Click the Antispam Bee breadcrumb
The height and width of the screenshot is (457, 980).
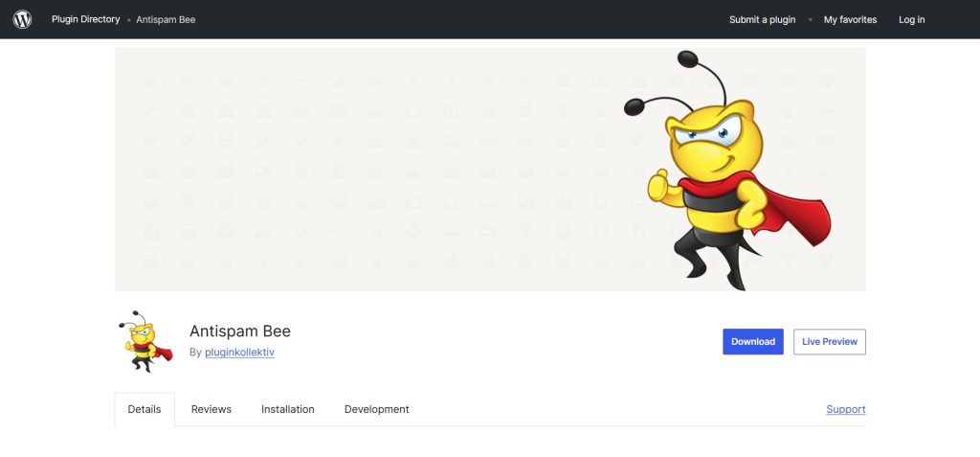coord(166,20)
